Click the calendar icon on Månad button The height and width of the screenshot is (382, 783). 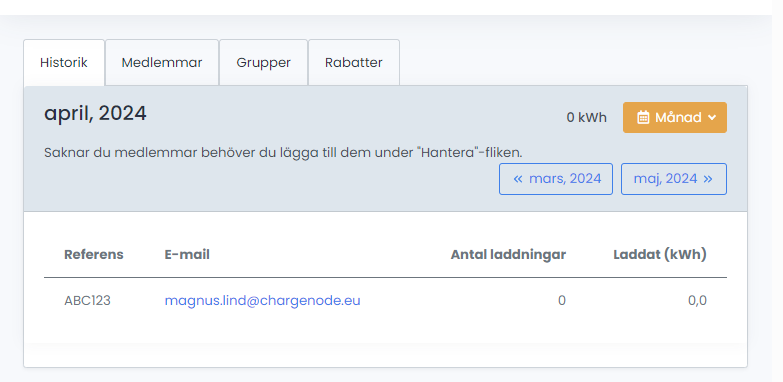tap(643, 118)
